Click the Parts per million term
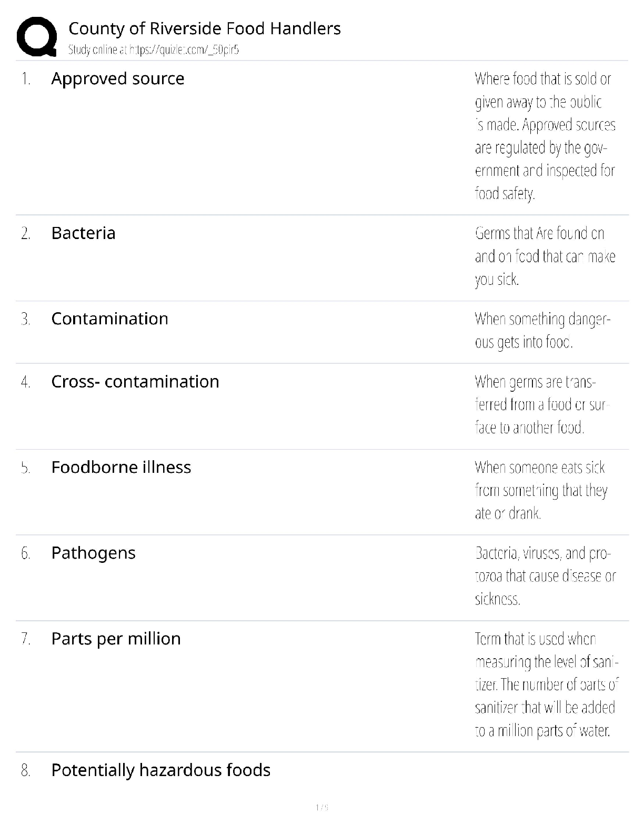 (116, 639)
